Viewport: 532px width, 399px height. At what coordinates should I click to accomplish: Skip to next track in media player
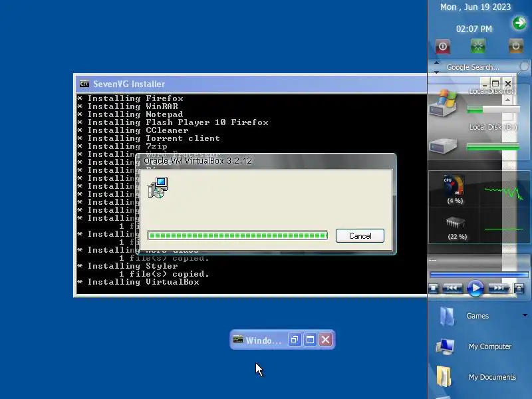(x=499, y=288)
